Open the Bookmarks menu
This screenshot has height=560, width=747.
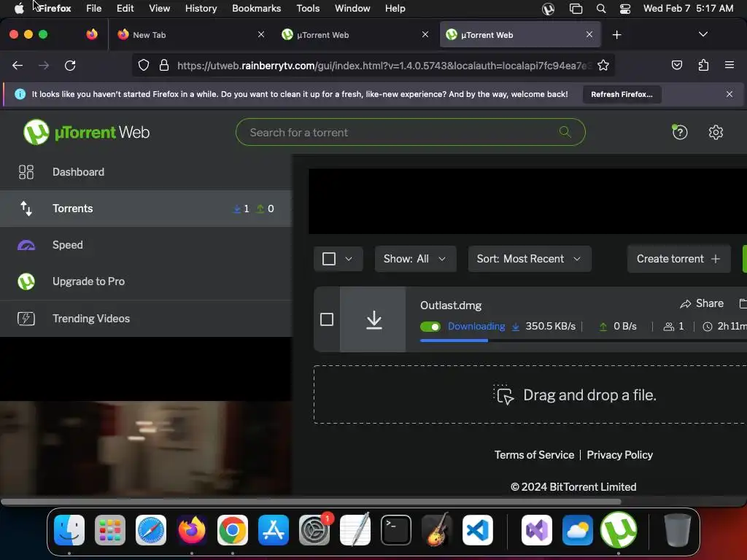point(256,9)
